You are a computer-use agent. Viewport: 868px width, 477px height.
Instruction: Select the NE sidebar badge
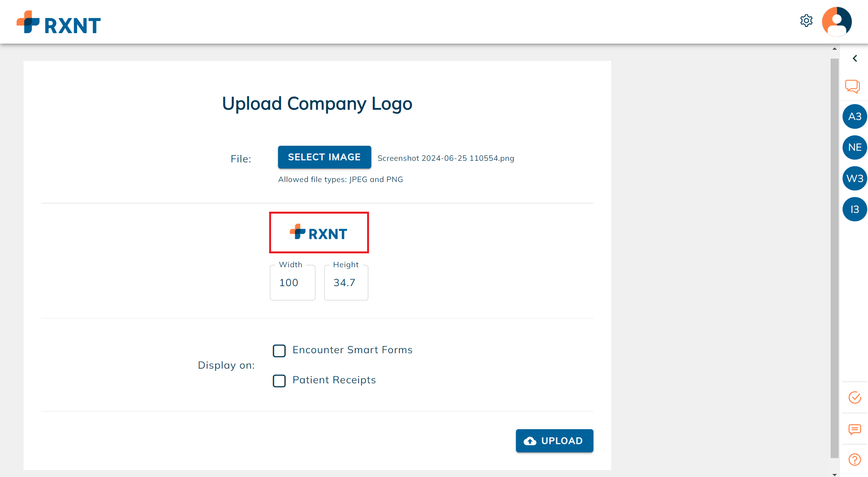(x=855, y=147)
